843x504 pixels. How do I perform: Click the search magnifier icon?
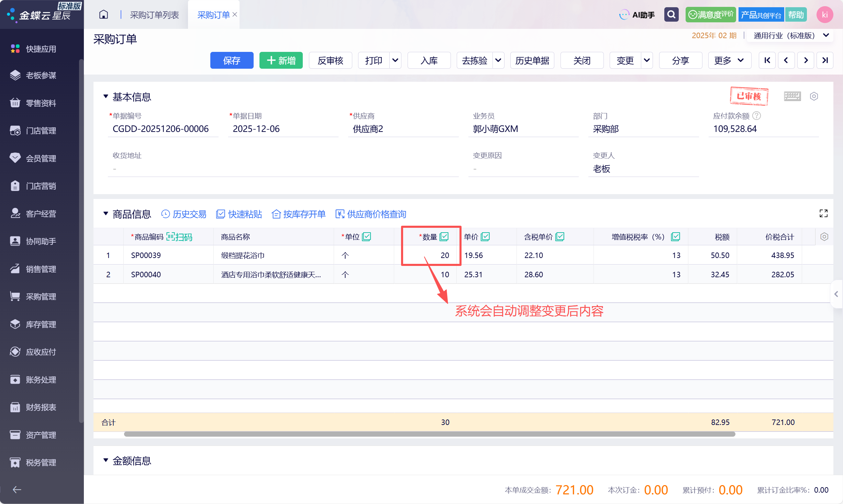[x=671, y=15]
